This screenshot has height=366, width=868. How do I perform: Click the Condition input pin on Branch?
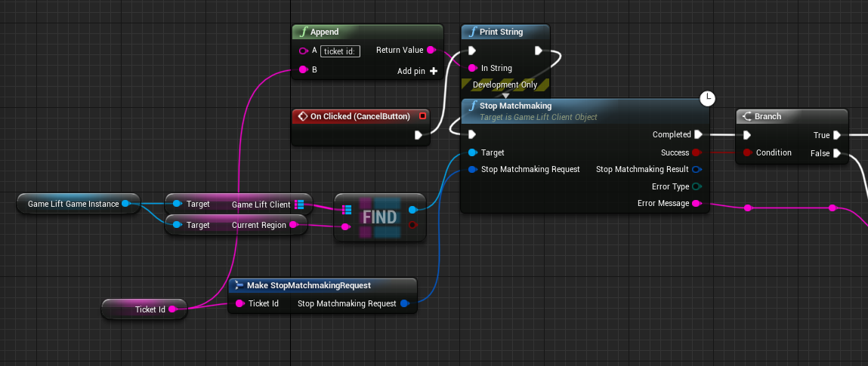point(747,152)
